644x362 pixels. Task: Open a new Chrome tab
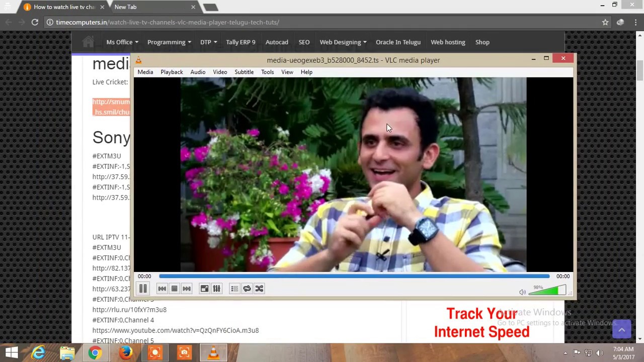click(x=211, y=7)
